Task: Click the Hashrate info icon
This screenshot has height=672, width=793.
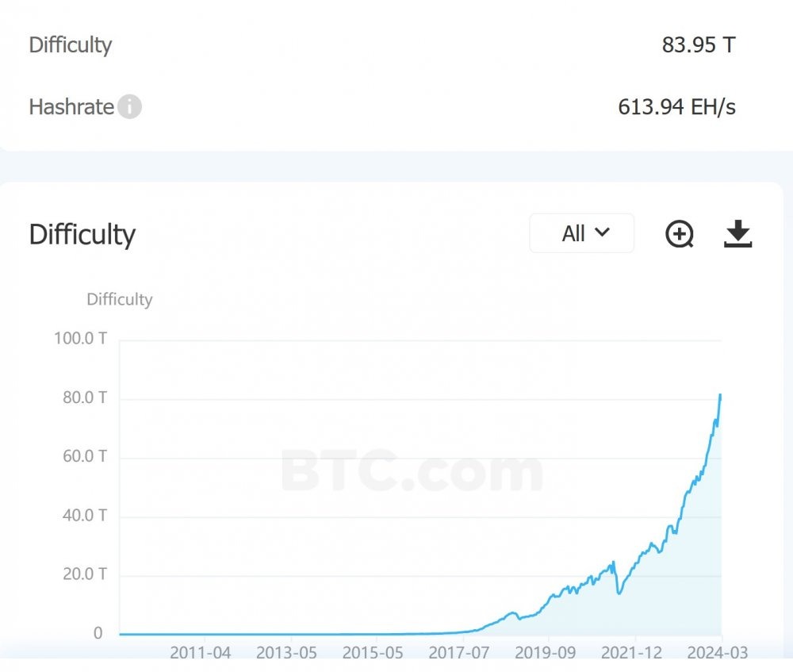Action: point(129,107)
